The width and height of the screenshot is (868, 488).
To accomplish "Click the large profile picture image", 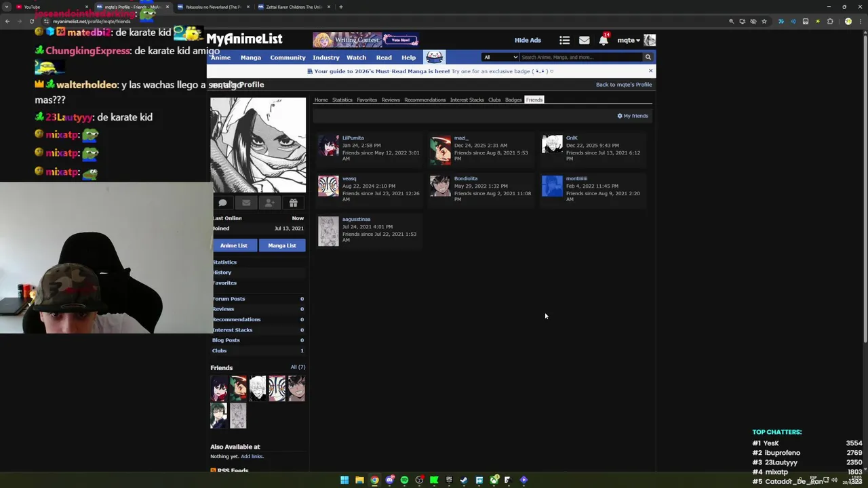I will [x=258, y=145].
